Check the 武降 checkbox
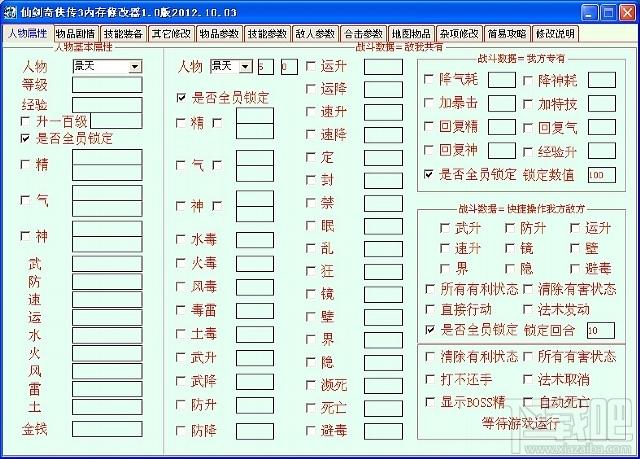 [180, 381]
